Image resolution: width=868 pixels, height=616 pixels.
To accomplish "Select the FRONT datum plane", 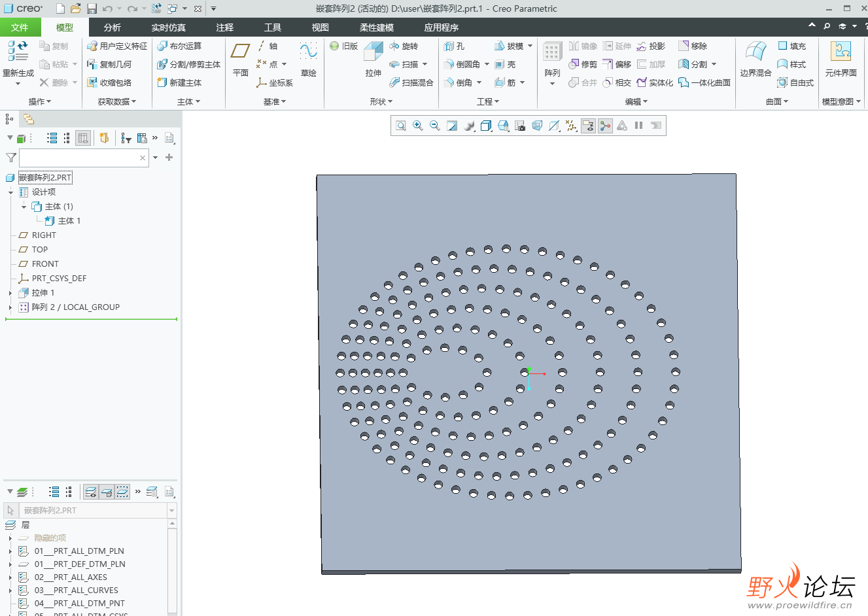I will 45,264.
